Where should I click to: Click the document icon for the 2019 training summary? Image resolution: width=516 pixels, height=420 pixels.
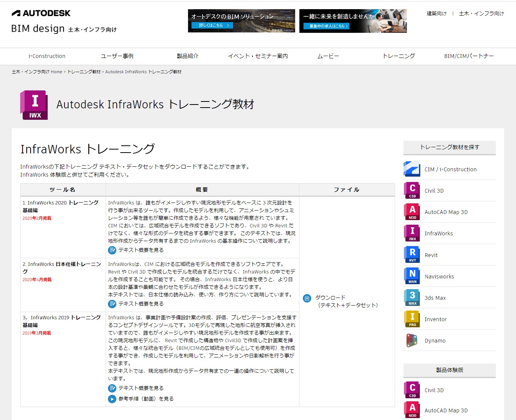click(112, 388)
